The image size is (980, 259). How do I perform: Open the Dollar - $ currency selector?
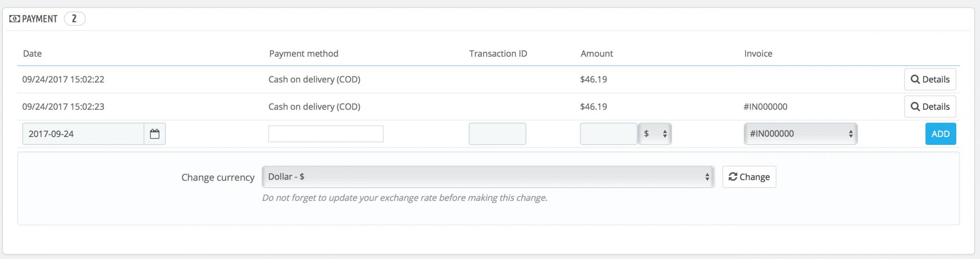[488, 177]
